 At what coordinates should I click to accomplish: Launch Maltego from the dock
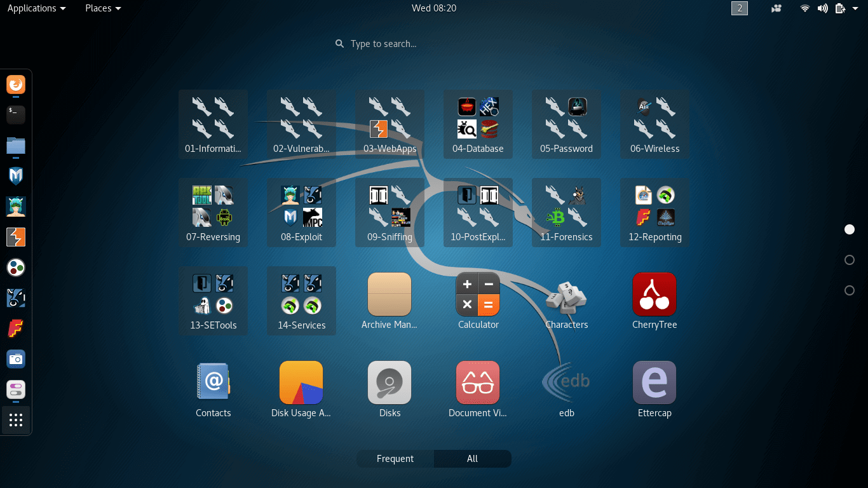(16, 268)
